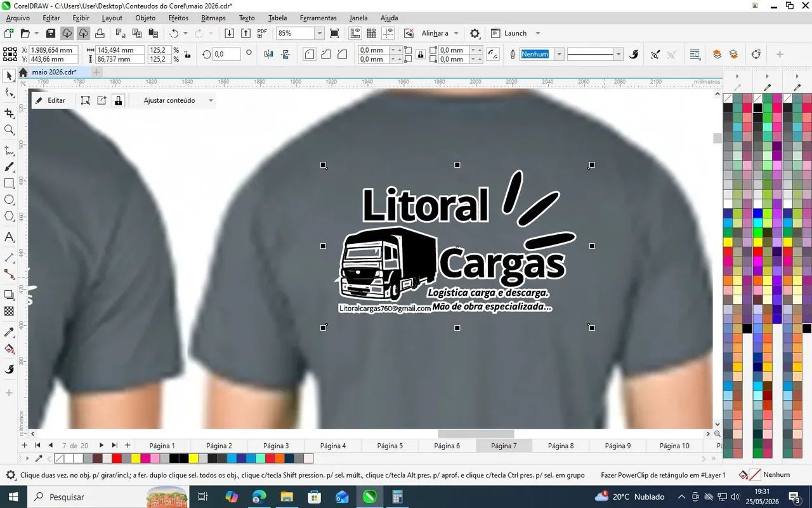The image size is (812, 508).
Task: Expand the Alinhar a dropdown
Action: (456, 33)
